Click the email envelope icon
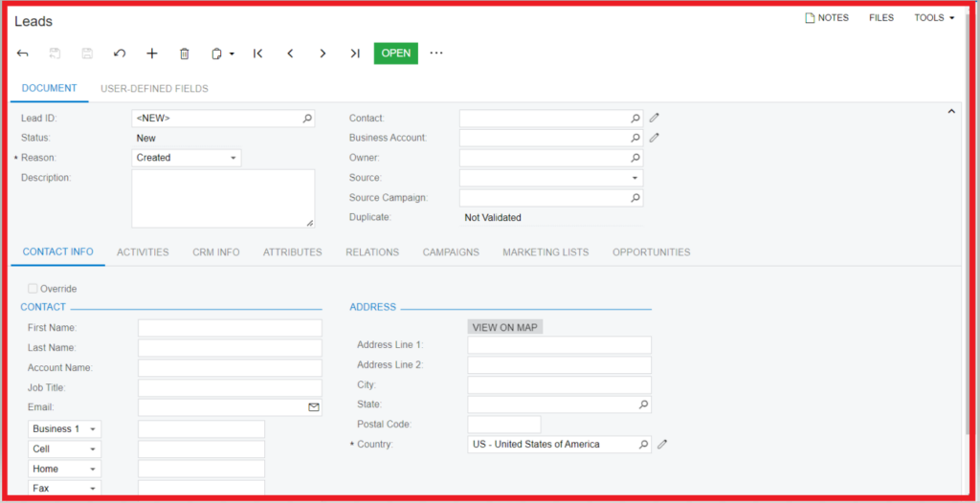 [313, 407]
